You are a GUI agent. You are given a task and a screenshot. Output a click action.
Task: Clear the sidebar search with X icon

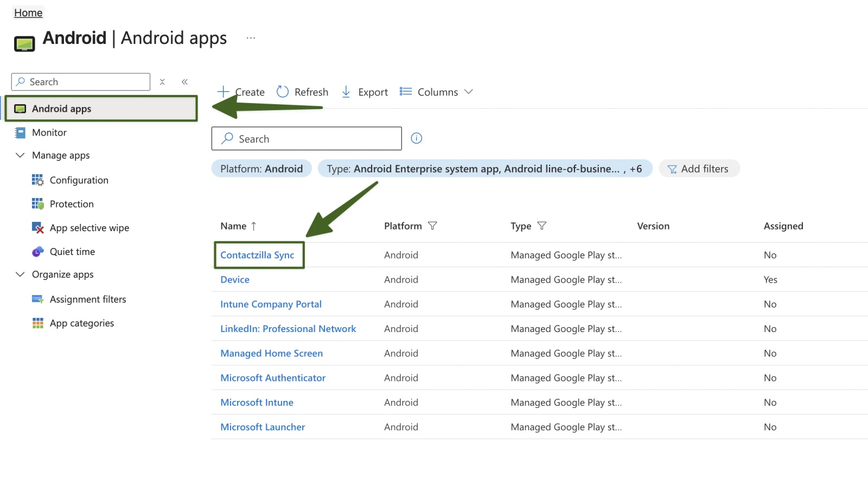162,82
